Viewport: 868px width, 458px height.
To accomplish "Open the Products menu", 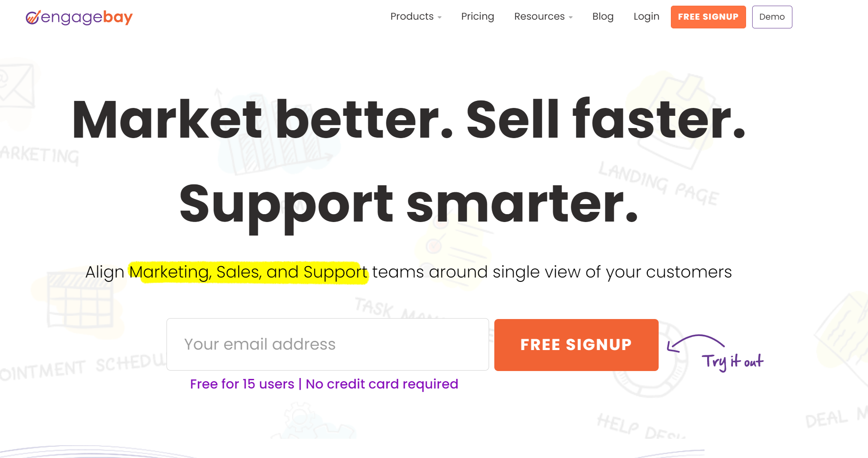I will tap(412, 17).
